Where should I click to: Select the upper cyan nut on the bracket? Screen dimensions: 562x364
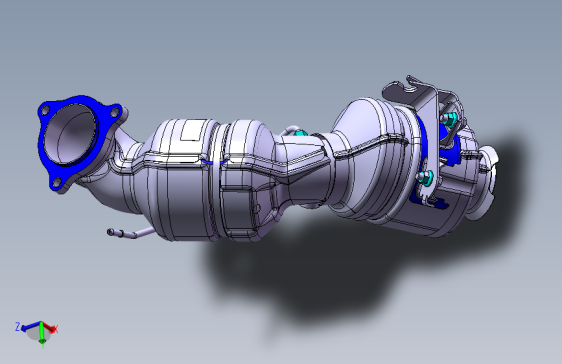pyautogui.click(x=450, y=118)
